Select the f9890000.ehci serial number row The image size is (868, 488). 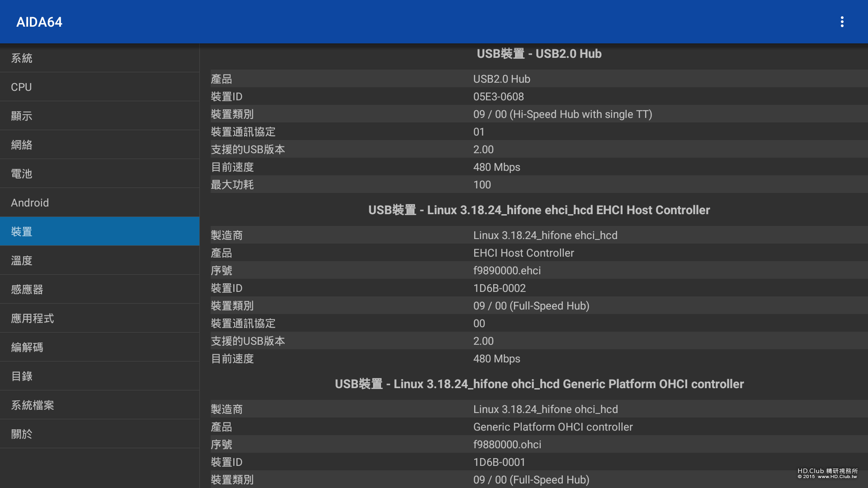coord(539,271)
